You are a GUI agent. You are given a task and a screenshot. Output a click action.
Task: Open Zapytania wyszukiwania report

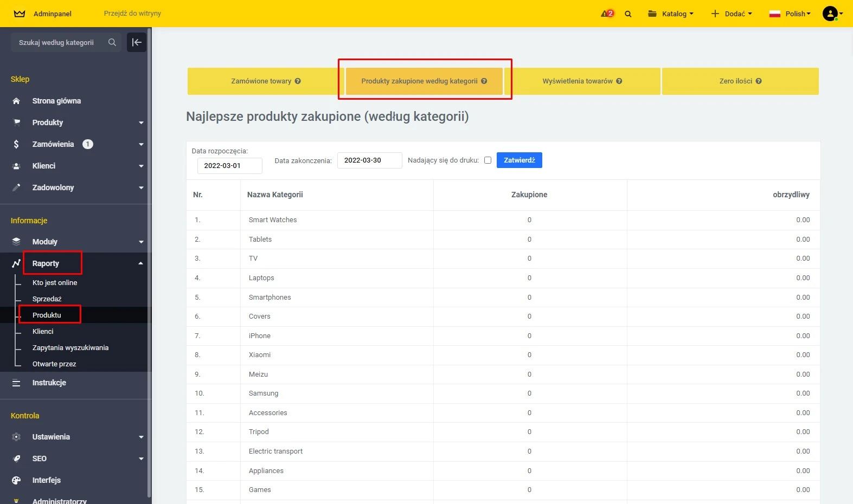[70, 348]
